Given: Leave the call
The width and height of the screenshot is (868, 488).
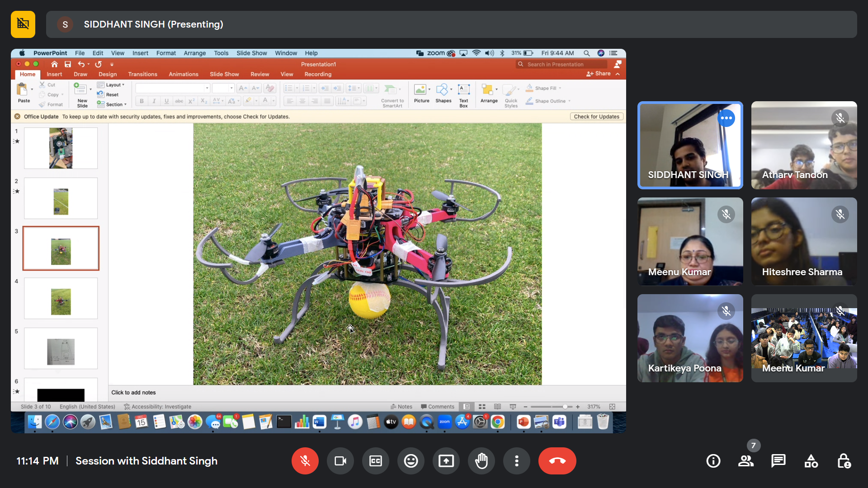Looking at the screenshot, I should pos(557,461).
